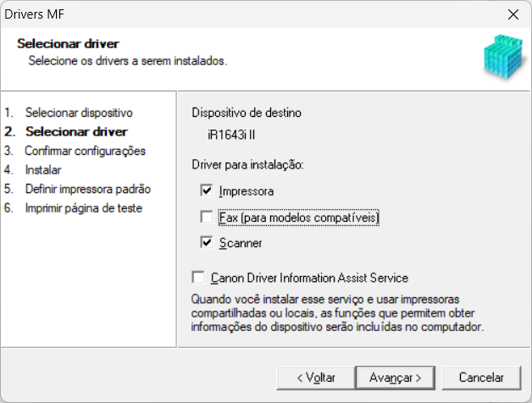Screen dimensions: 532x403
Task: Select step 5 Definir impressora padrão
Action: [x=87, y=189]
